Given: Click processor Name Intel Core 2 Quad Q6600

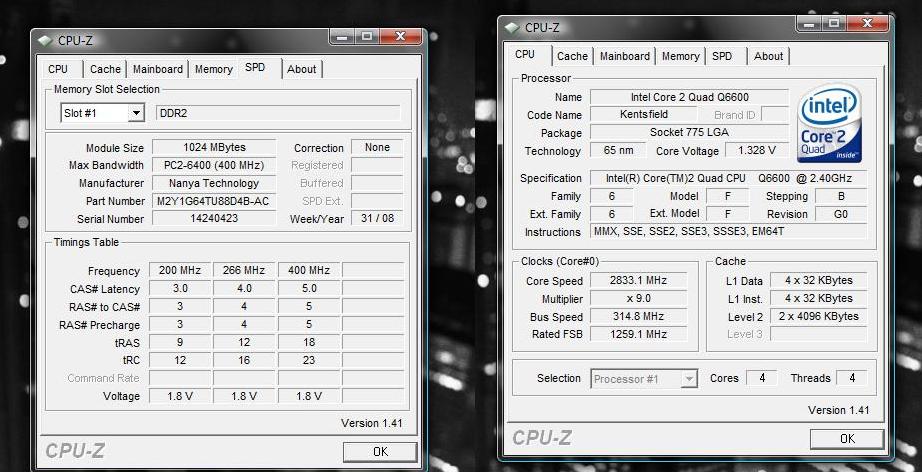Looking at the screenshot, I should pyautogui.click(x=690, y=97).
